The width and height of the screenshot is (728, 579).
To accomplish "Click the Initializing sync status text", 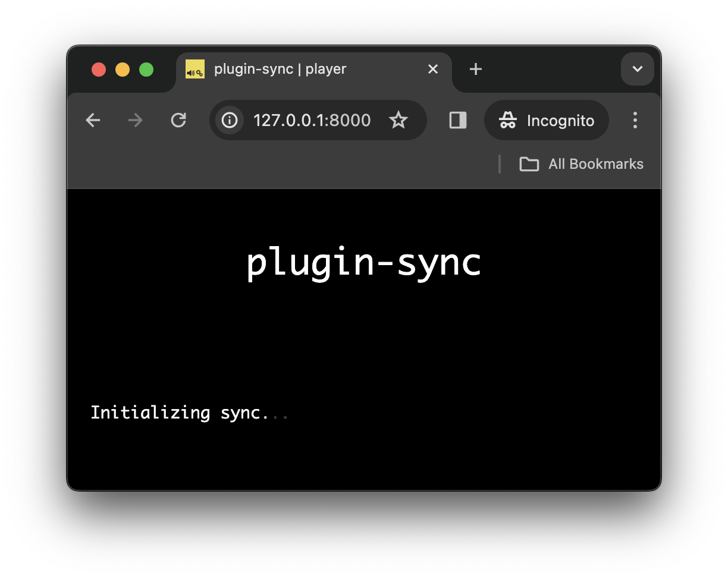I will tap(189, 413).
